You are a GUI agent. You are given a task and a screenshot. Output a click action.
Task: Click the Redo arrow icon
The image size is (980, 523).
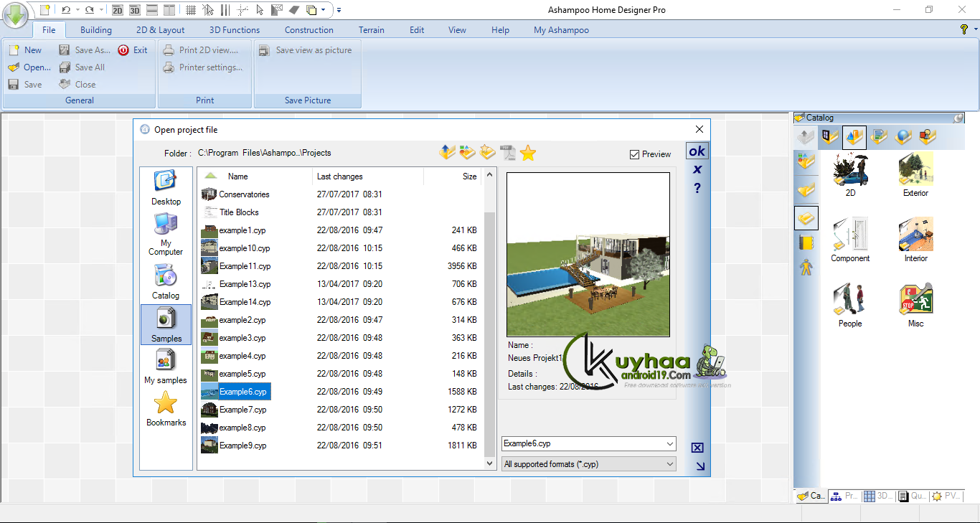coord(89,10)
